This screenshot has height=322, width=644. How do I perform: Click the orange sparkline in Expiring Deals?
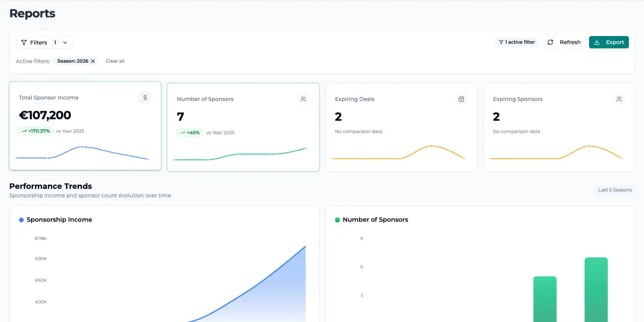398,153
